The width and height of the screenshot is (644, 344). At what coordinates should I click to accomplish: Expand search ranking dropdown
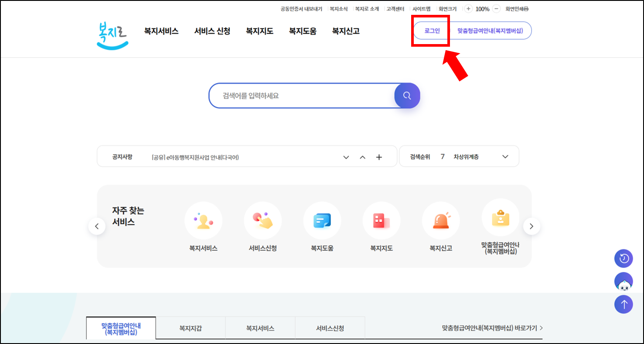[505, 157]
